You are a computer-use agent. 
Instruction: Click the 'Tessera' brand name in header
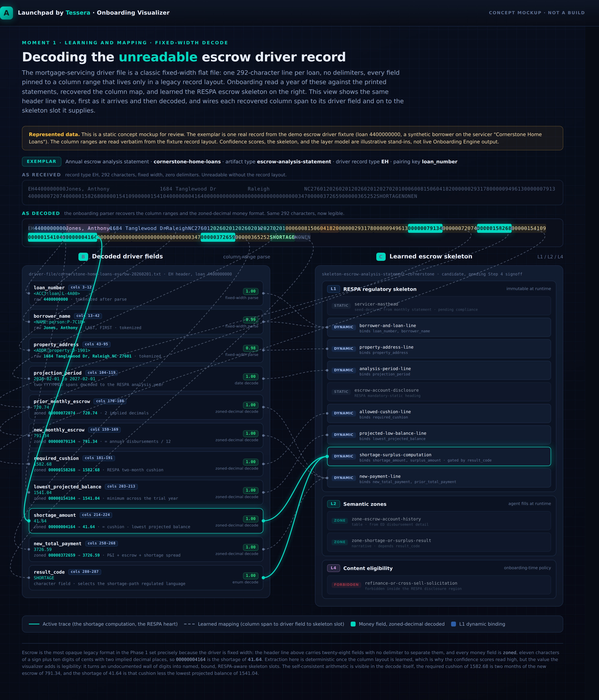point(78,13)
